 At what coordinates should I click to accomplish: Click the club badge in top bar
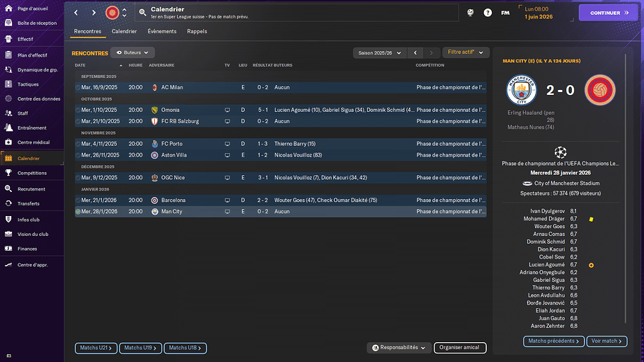click(112, 13)
